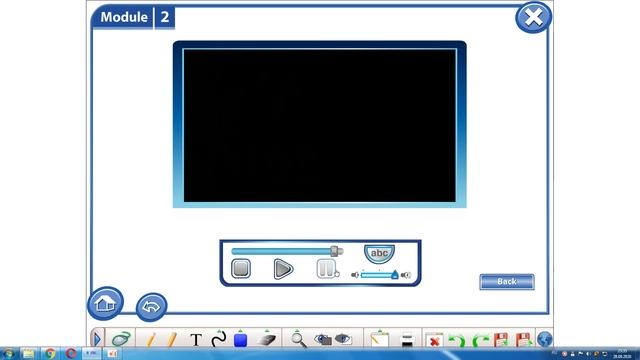Click the eye with camera capture tool
This screenshot has width=640, height=360.
pyautogui.click(x=323, y=339)
